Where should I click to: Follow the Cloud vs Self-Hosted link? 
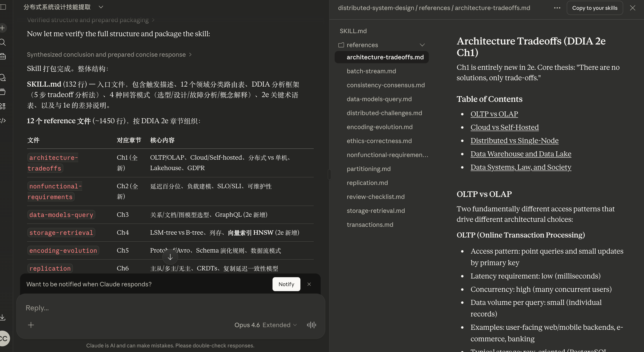pos(504,127)
